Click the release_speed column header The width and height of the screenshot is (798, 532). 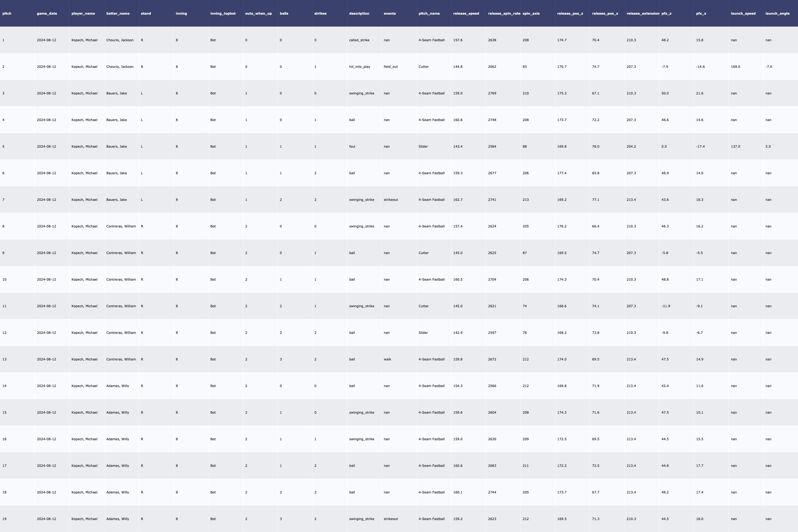click(x=466, y=14)
